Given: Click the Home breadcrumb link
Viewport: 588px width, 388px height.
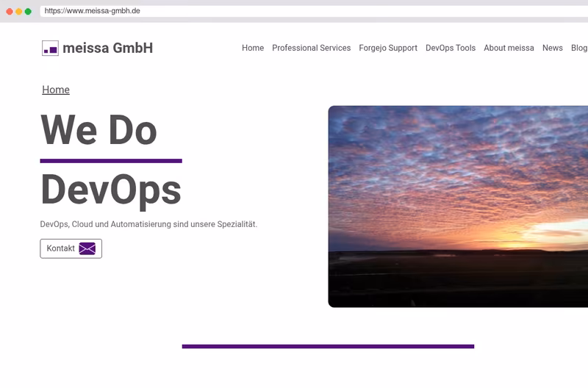Looking at the screenshot, I should [56, 90].
